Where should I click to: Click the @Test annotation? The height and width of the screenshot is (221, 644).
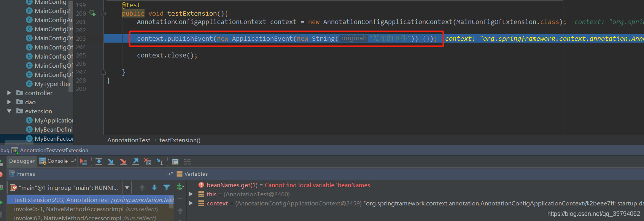click(131, 5)
